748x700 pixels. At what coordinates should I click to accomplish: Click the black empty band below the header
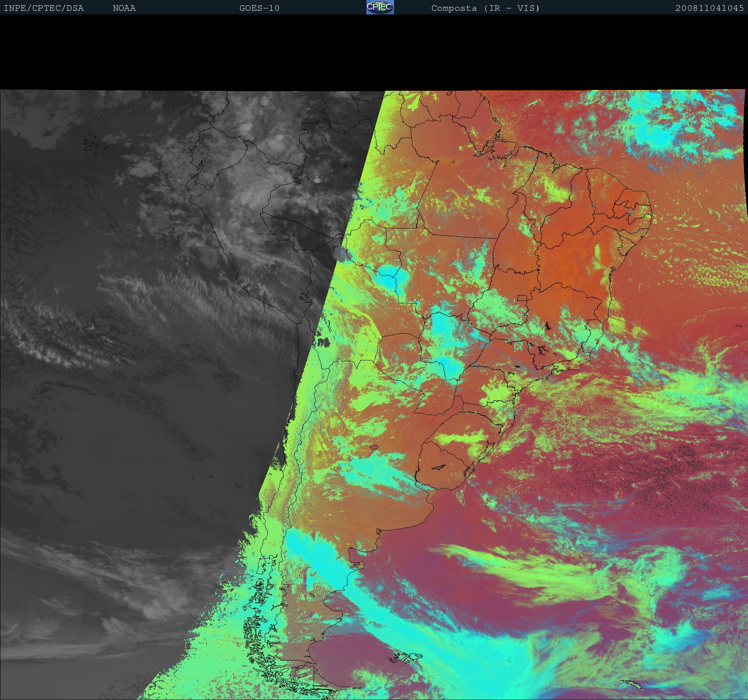coord(374,52)
